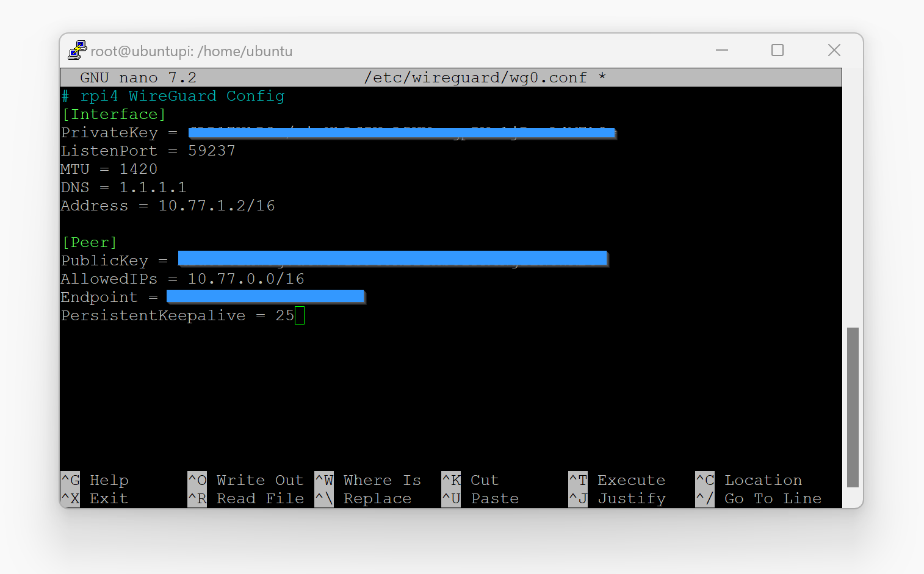Click the ListenPort value 59237

click(x=212, y=151)
